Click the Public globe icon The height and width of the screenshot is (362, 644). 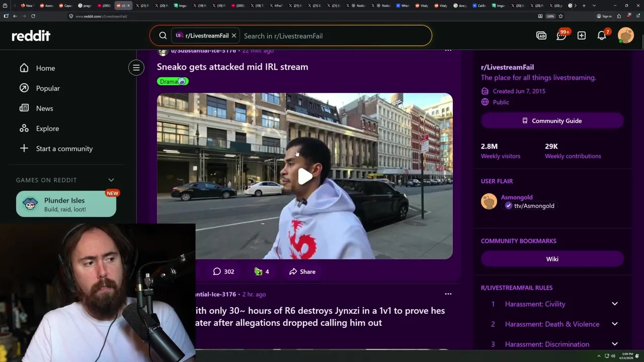click(x=485, y=102)
